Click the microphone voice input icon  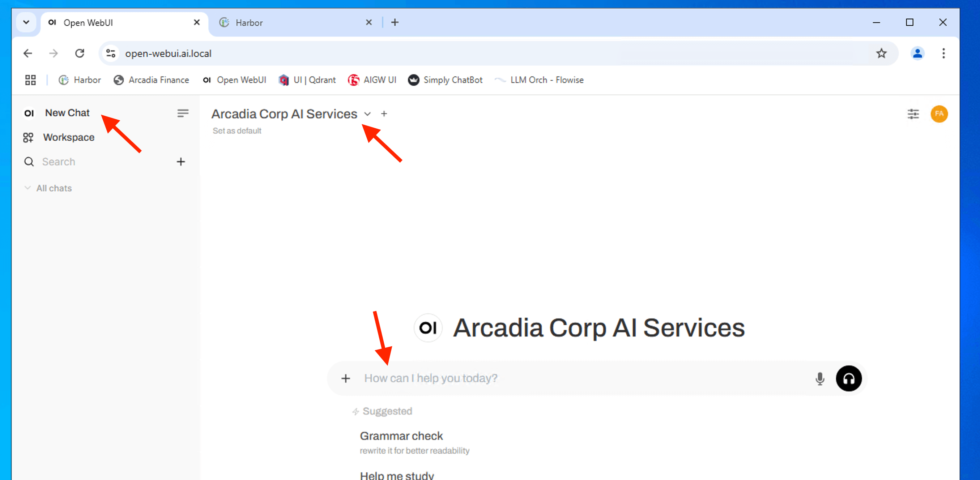click(x=820, y=378)
